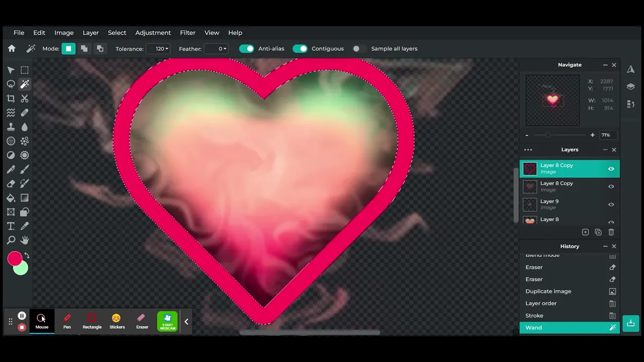The width and height of the screenshot is (644, 362).
Task: Collapse the recording toolbar chevron
Action: (186, 322)
